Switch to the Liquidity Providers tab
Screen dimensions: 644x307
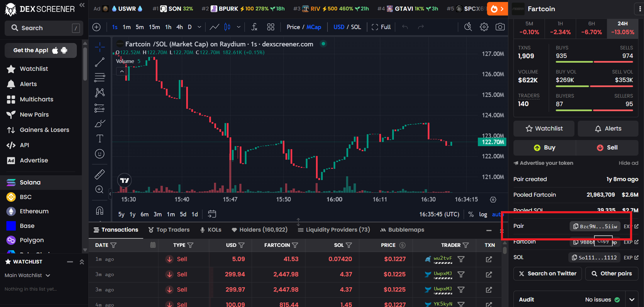[x=334, y=230]
